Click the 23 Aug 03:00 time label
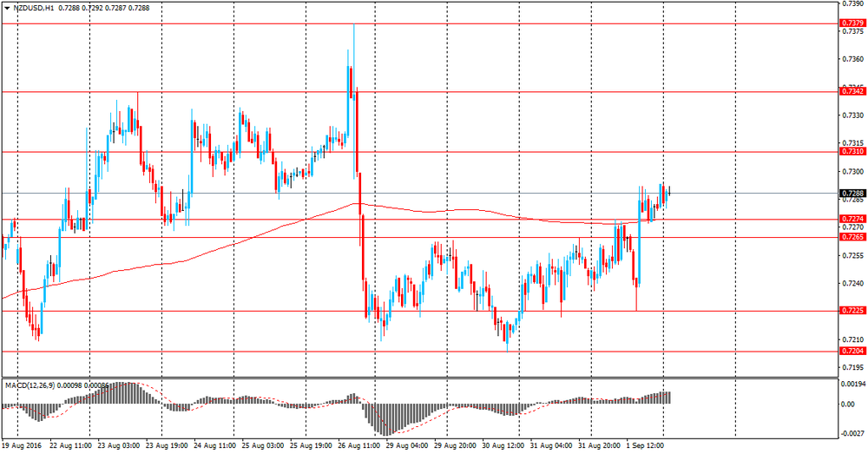The height and width of the screenshot is (454, 868). pos(119,444)
